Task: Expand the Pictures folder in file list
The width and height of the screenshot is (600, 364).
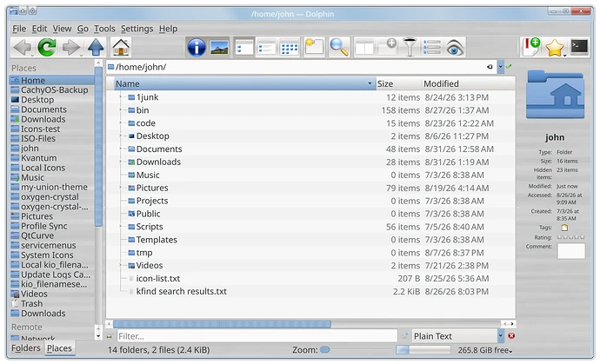Action: (x=120, y=188)
